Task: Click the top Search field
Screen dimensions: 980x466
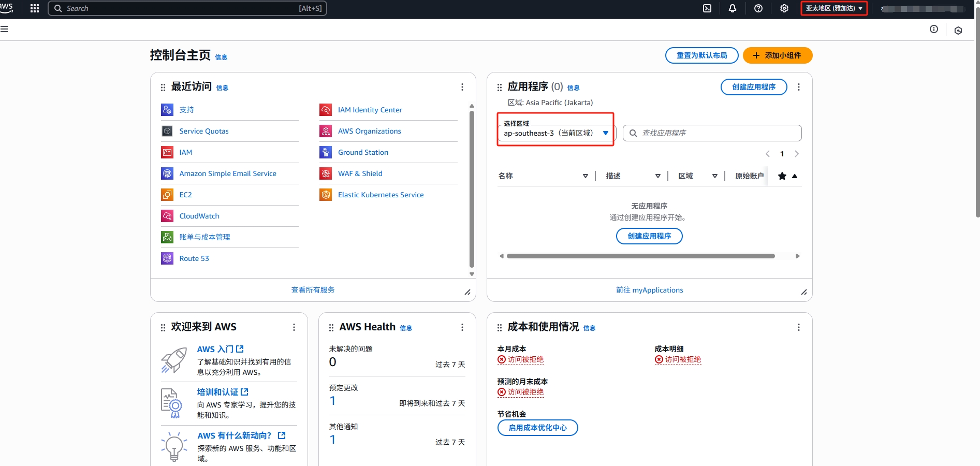Action: pyautogui.click(x=187, y=8)
